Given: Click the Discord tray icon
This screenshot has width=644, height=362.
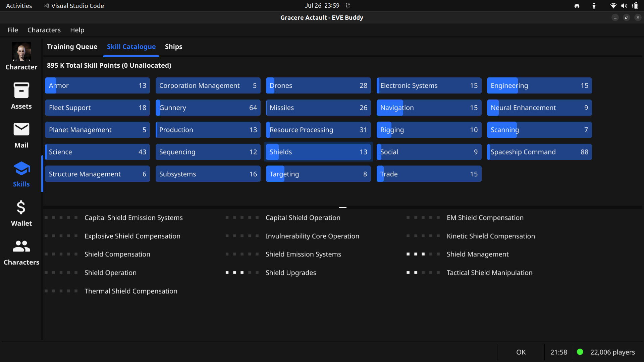Looking at the screenshot, I should pyautogui.click(x=577, y=6).
